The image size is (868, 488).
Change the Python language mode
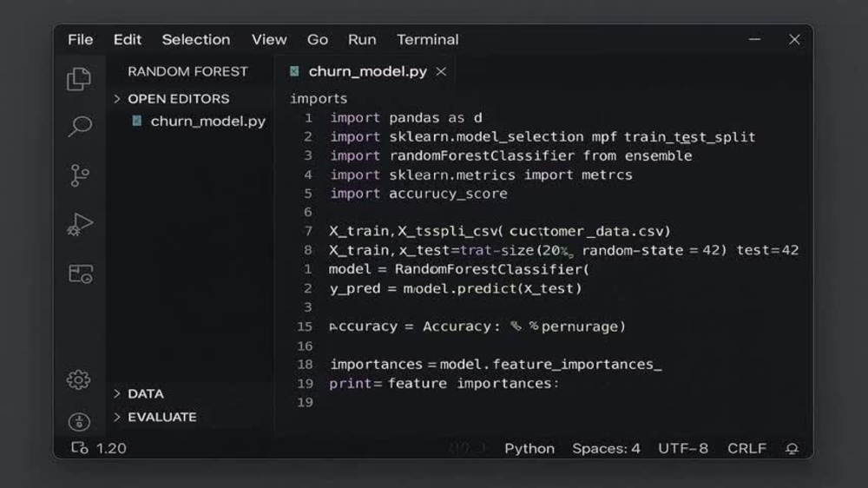[x=529, y=448]
